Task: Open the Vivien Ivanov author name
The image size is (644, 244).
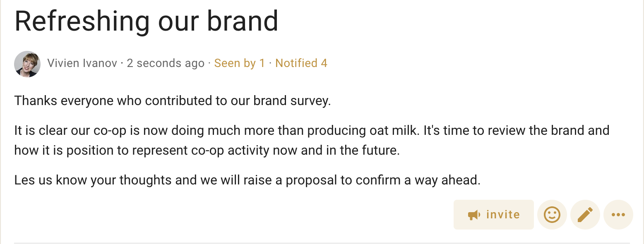Action: [x=82, y=63]
